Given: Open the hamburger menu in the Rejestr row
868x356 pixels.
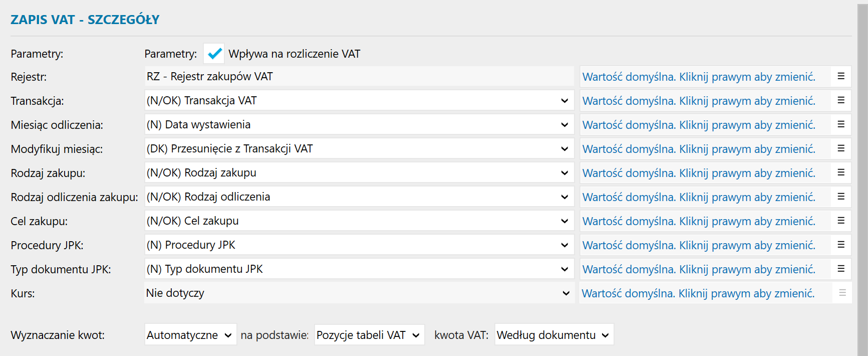Looking at the screenshot, I should click(841, 76).
